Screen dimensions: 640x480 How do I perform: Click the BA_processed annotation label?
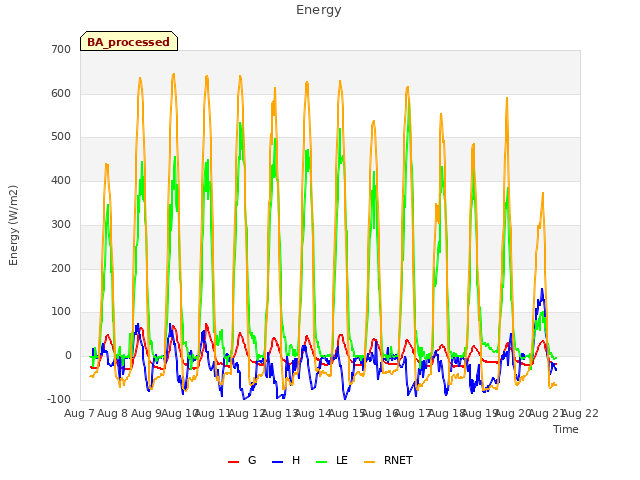point(129,42)
